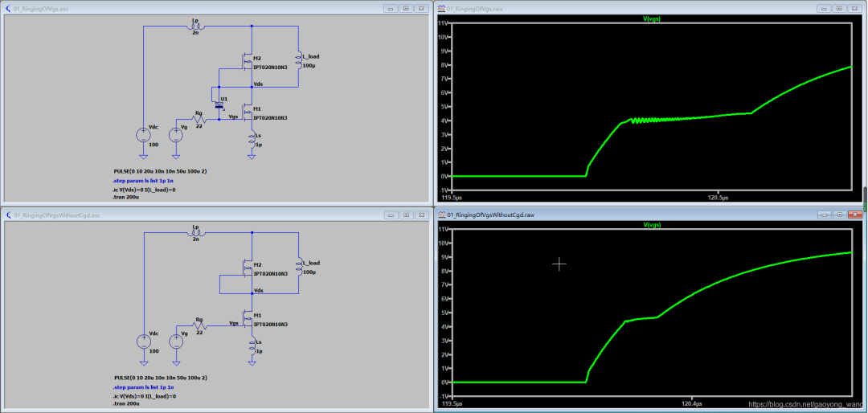Click the PULSE(0 10 20u...) text in top schematic

coord(160,171)
